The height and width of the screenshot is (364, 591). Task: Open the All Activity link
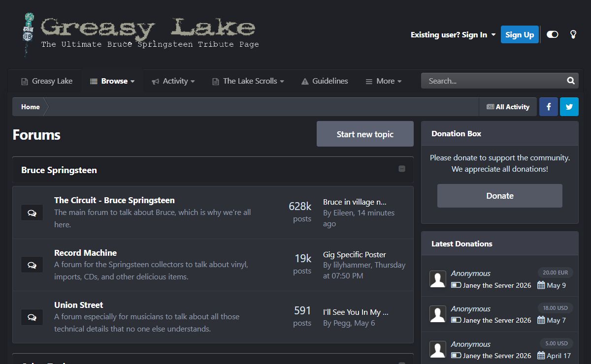click(x=508, y=107)
